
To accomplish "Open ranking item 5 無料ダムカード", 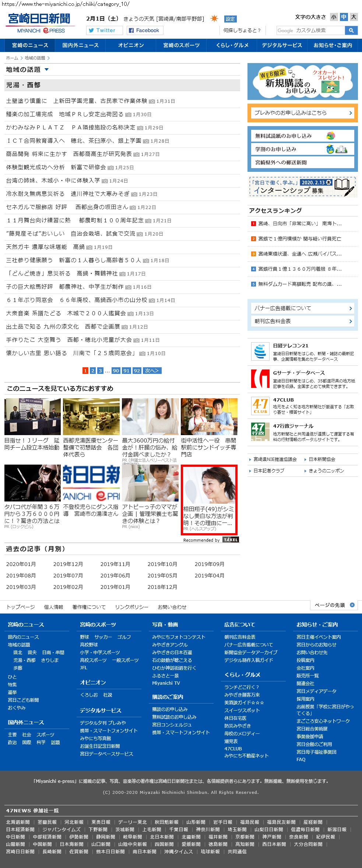I will (300, 284).
